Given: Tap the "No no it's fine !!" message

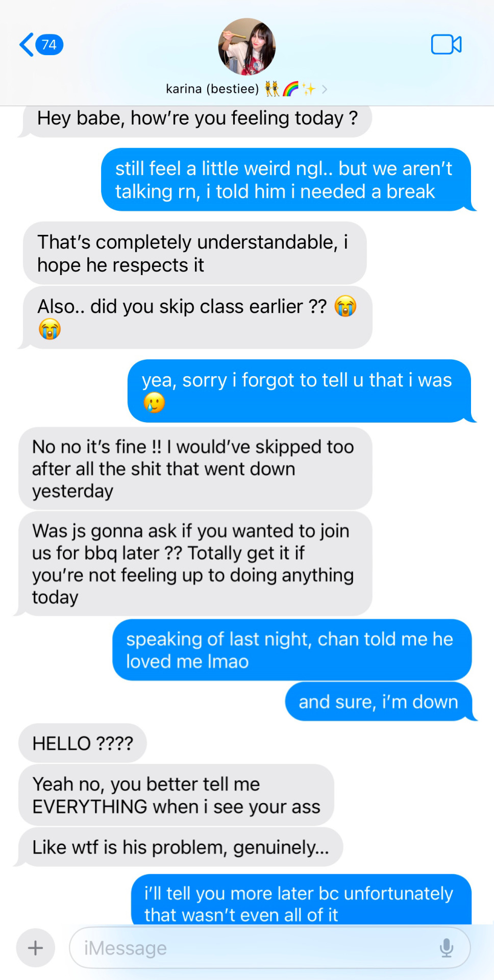Looking at the screenshot, I should [195, 469].
